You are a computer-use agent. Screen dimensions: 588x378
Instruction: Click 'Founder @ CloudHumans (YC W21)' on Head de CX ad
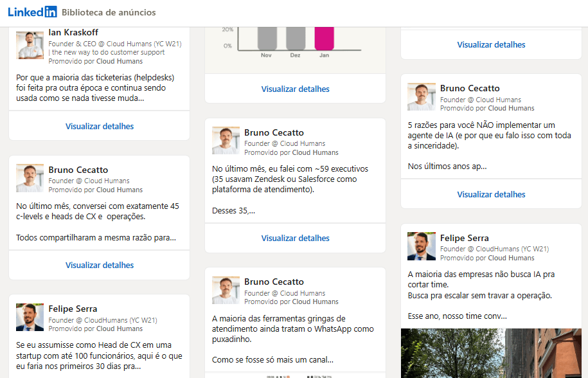tap(103, 320)
